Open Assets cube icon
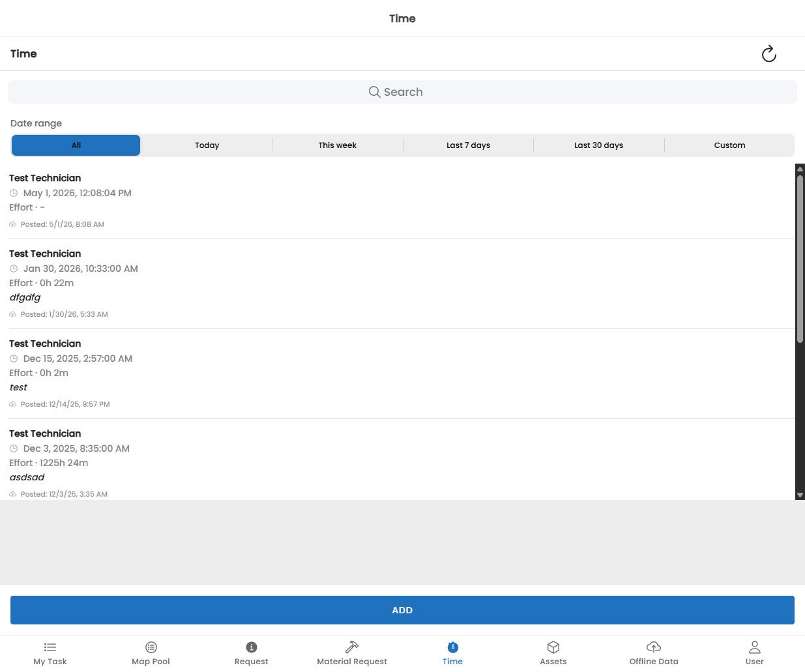805x672 pixels. (553, 647)
